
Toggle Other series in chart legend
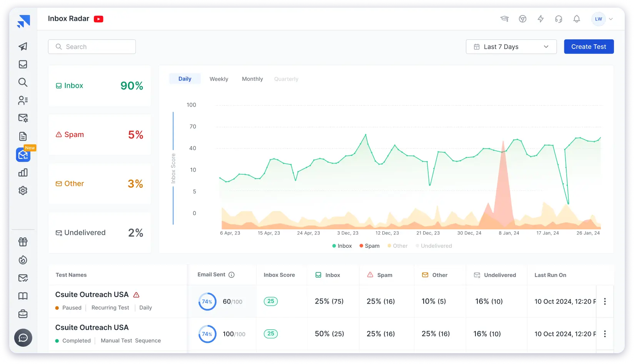[x=397, y=246]
